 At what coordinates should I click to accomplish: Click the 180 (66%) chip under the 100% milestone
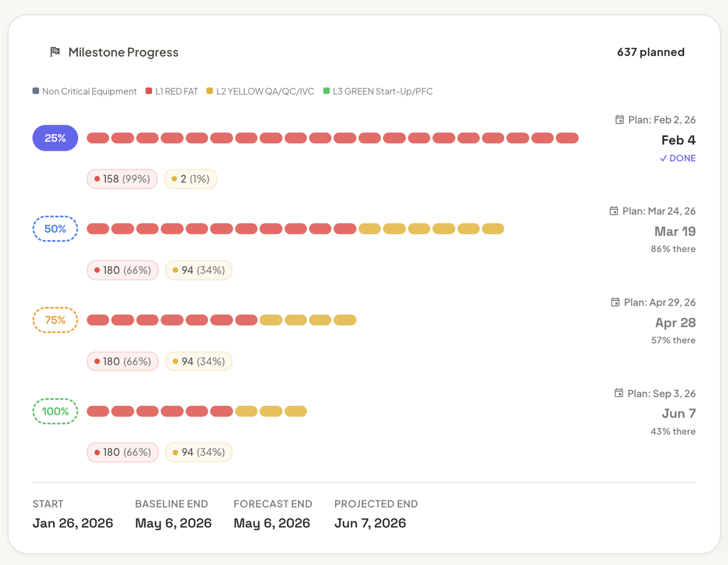[x=123, y=452]
